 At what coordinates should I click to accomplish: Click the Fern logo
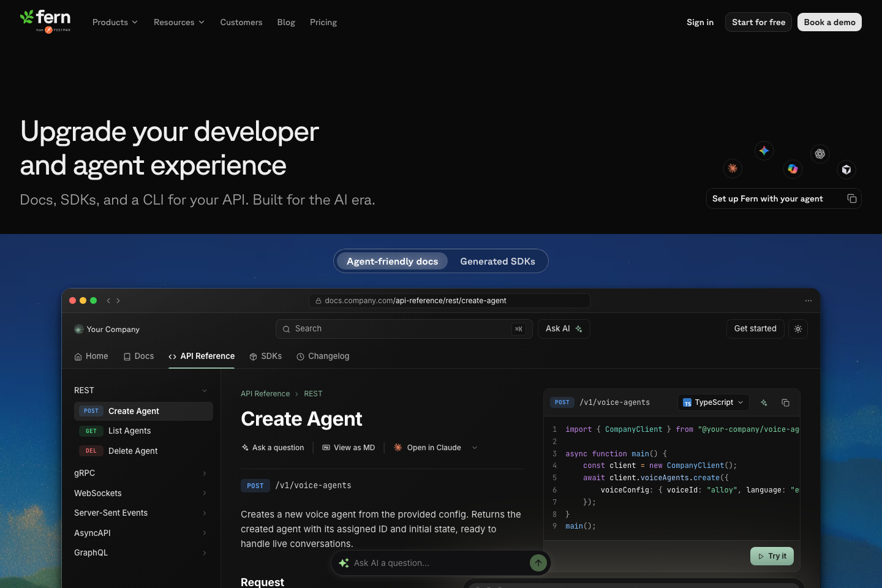(45, 21)
